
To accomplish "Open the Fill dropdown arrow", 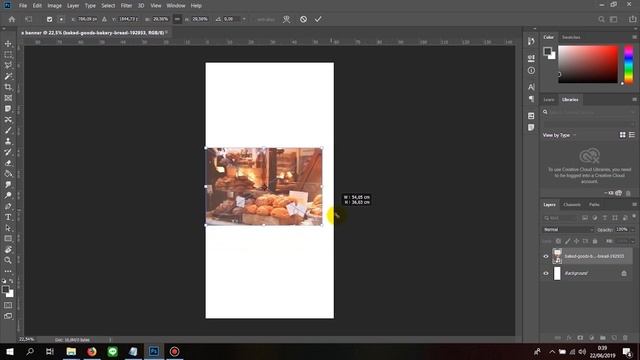I will pos(633,241).
